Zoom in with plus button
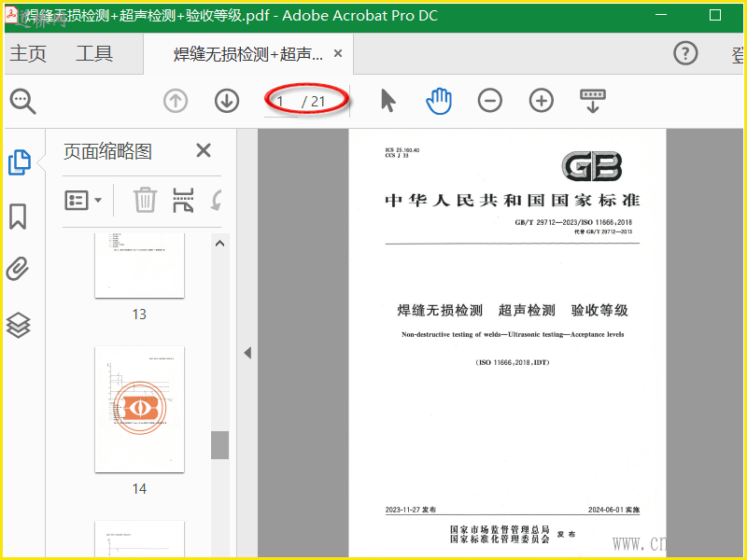 tap(542, 101)
